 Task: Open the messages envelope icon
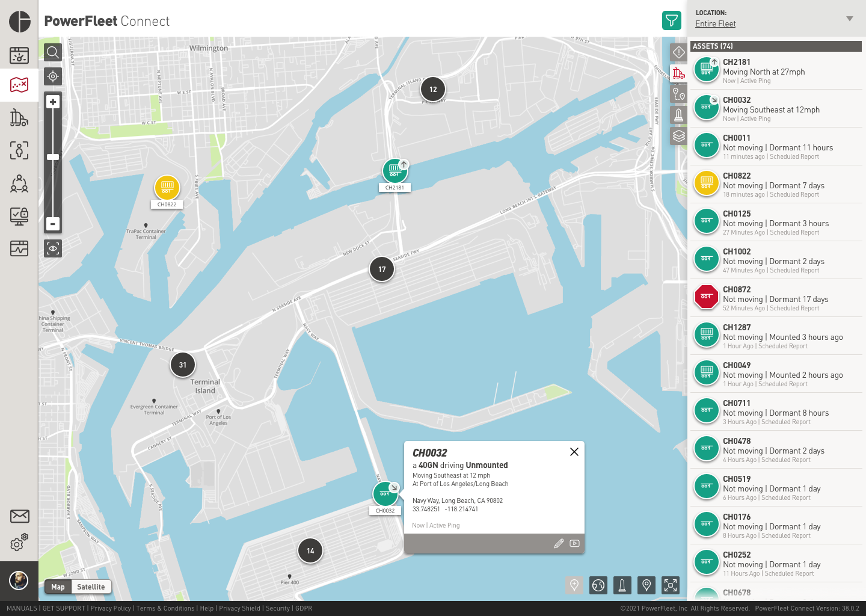[19, 516]
